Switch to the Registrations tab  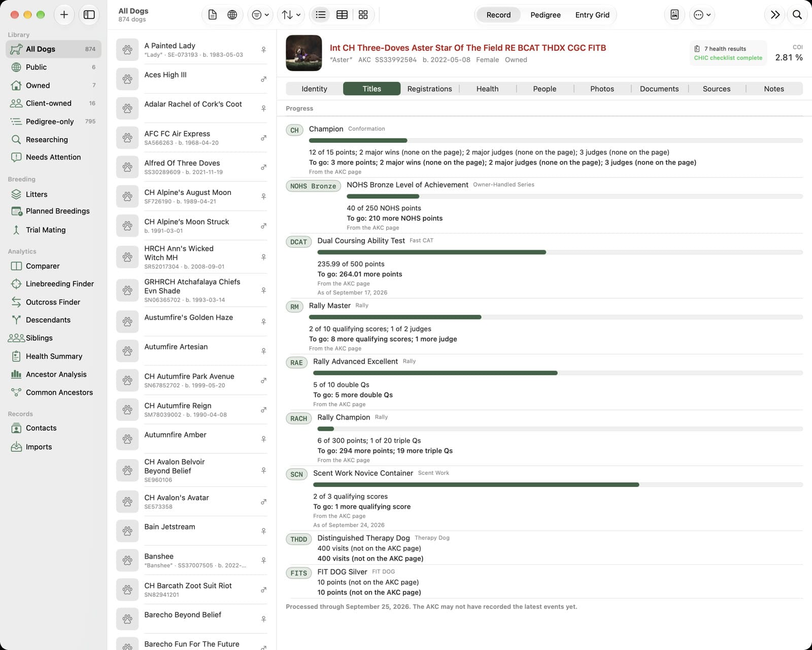click(429, 89)
